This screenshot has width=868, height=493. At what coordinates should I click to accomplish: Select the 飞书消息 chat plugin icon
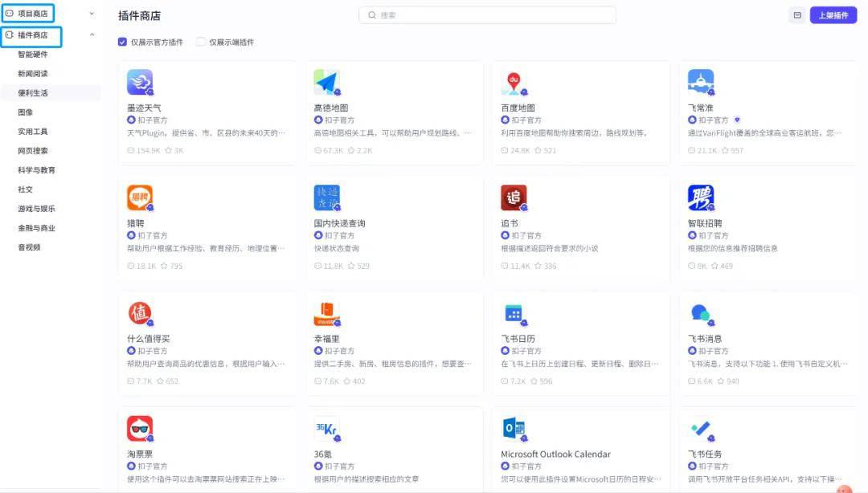701,312
